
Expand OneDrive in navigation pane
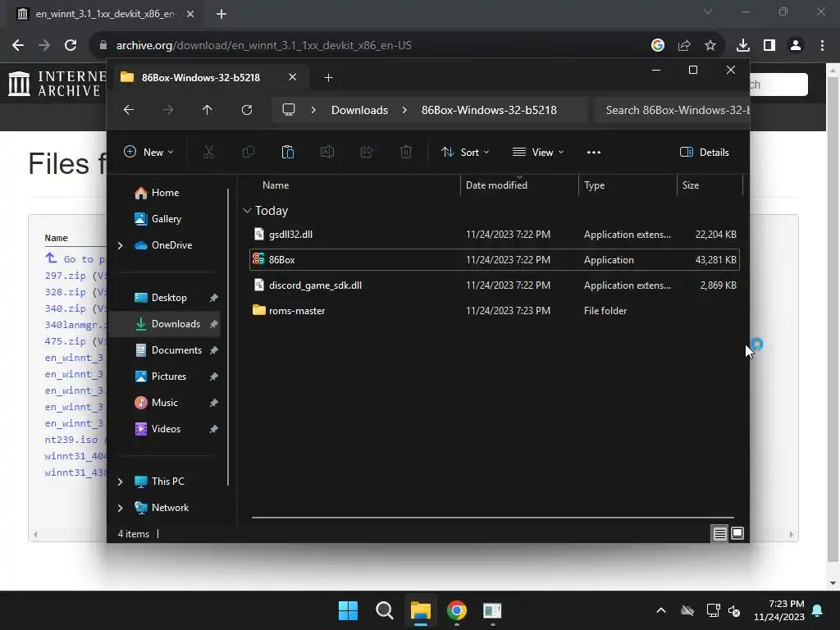(x=120, y=245)
